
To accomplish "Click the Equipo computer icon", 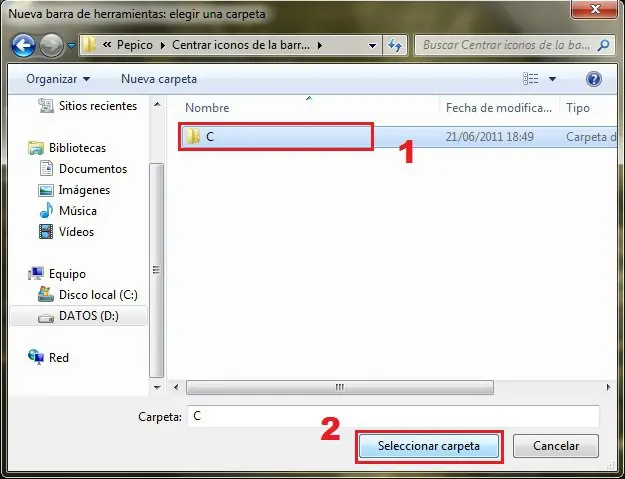I will coord(36,273).
